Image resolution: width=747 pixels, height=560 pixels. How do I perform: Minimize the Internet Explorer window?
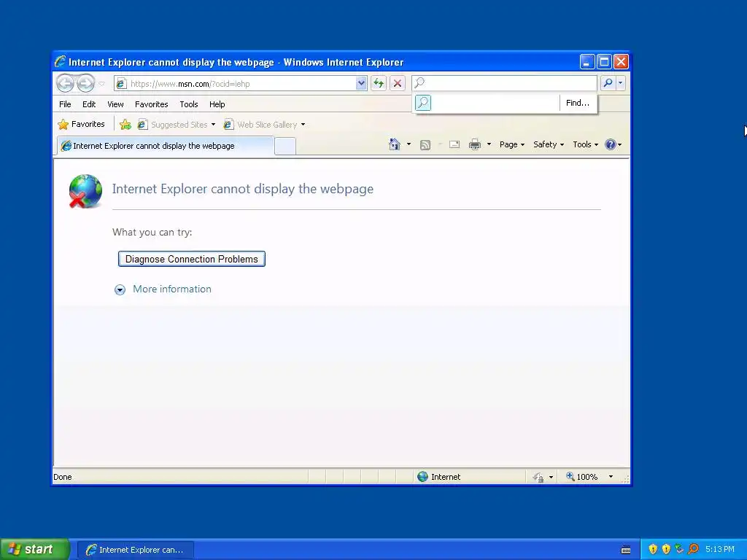(x=587, y=62)
